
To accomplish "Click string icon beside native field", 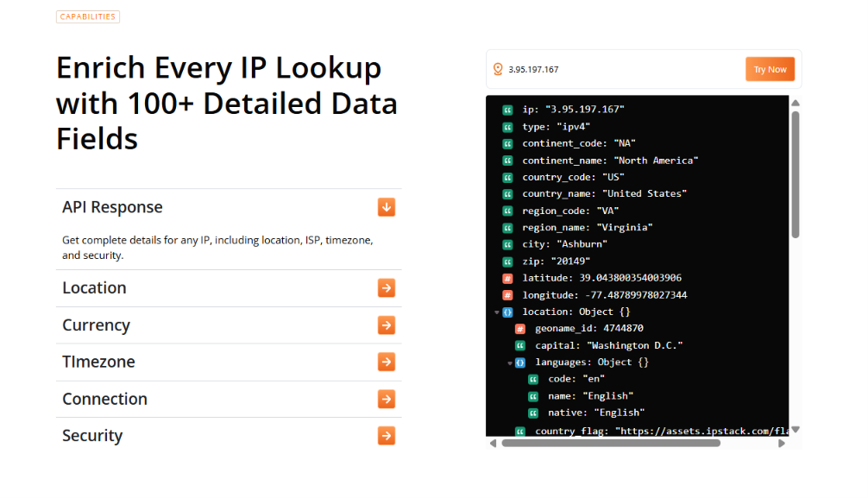I will point(533,413).
